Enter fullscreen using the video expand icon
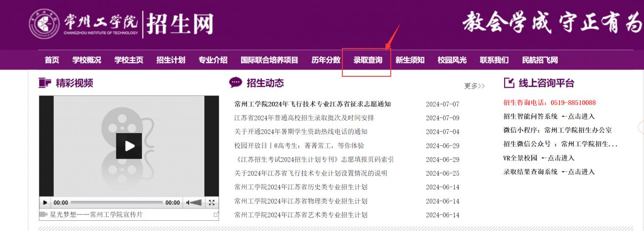Viewport: 644px width, 231px height. click(x=212, y=203)
